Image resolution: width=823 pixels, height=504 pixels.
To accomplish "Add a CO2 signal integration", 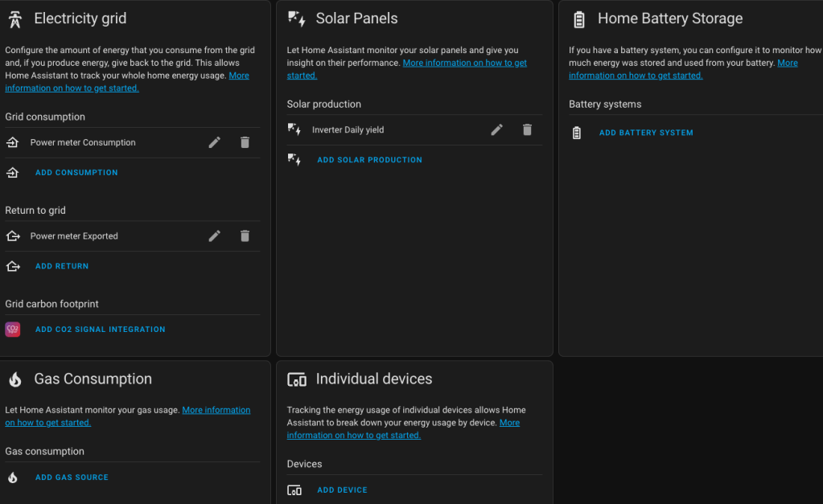I will (100, 330).
